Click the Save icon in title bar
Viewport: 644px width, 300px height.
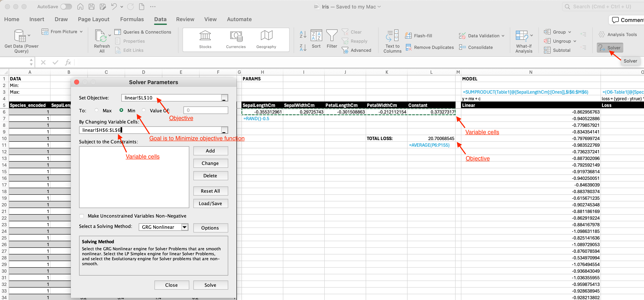[x=92, y=6]
